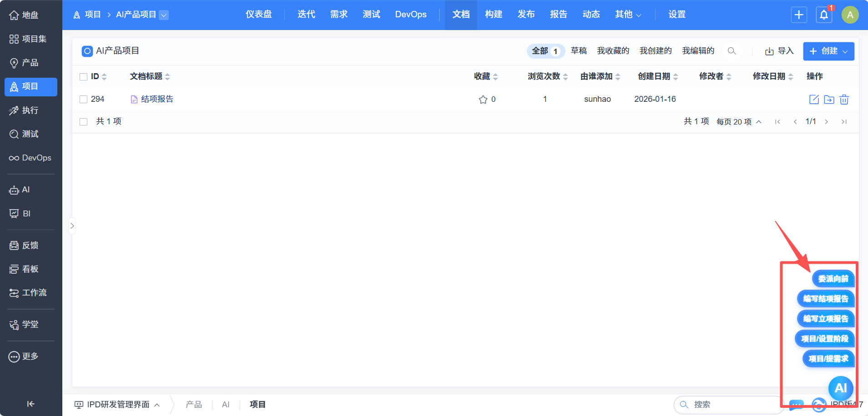This screenshot has width=868, height=416.
Task: Click the document list search magnifier icon
Action: 732,51
